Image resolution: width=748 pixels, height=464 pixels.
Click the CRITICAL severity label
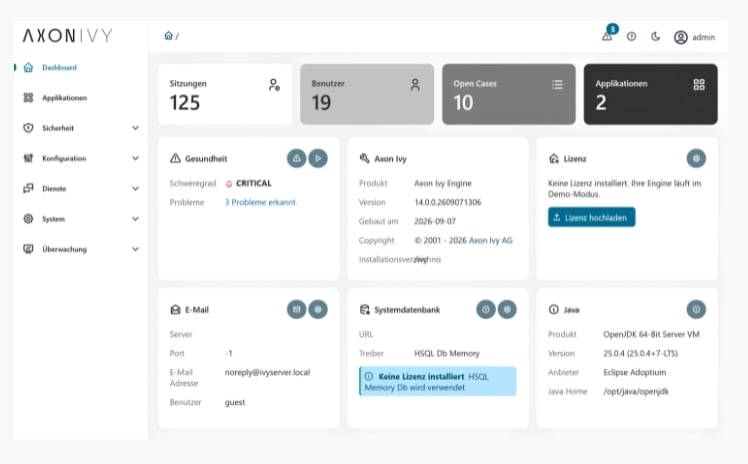254,183
